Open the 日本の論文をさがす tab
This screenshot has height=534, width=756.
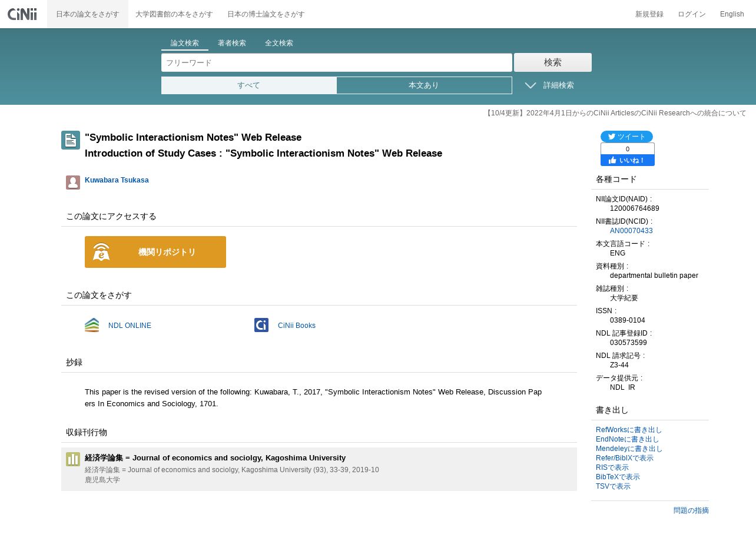coord(88,14)
